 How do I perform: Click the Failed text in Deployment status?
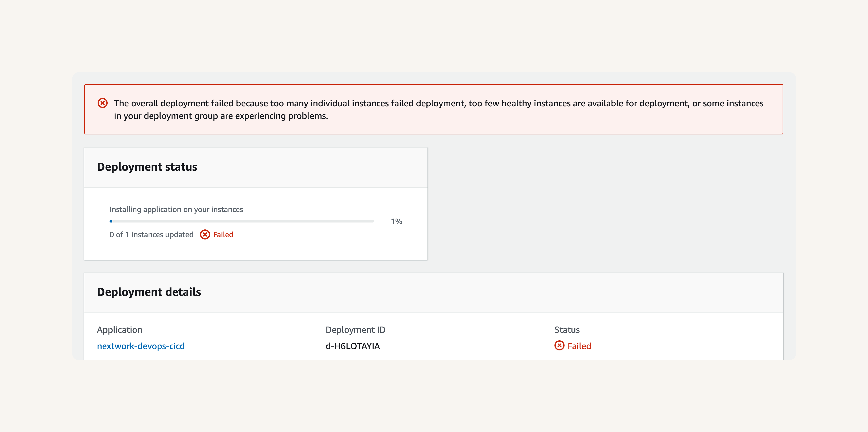point(223,234)
